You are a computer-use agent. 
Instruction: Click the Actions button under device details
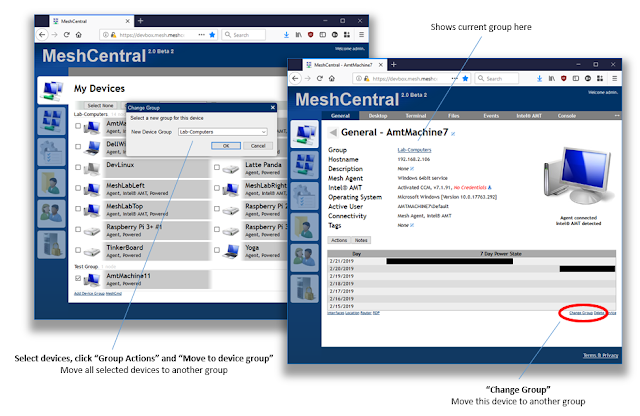coord(339,240)
